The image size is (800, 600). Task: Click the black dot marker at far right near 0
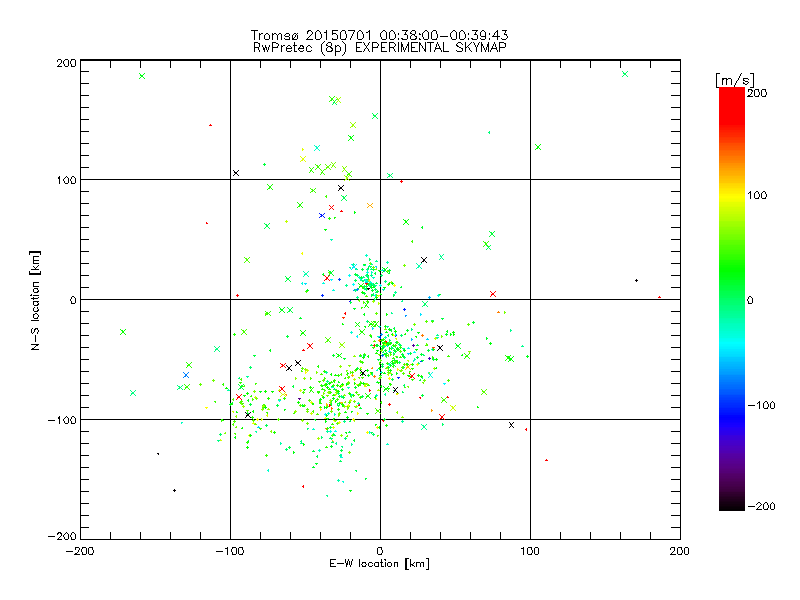[x=636, y=281]
